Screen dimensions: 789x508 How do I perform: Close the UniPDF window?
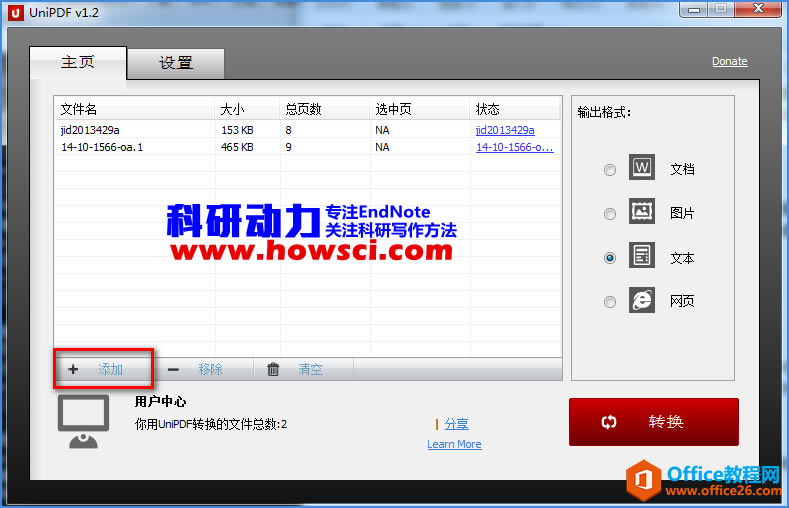[759, 9]
